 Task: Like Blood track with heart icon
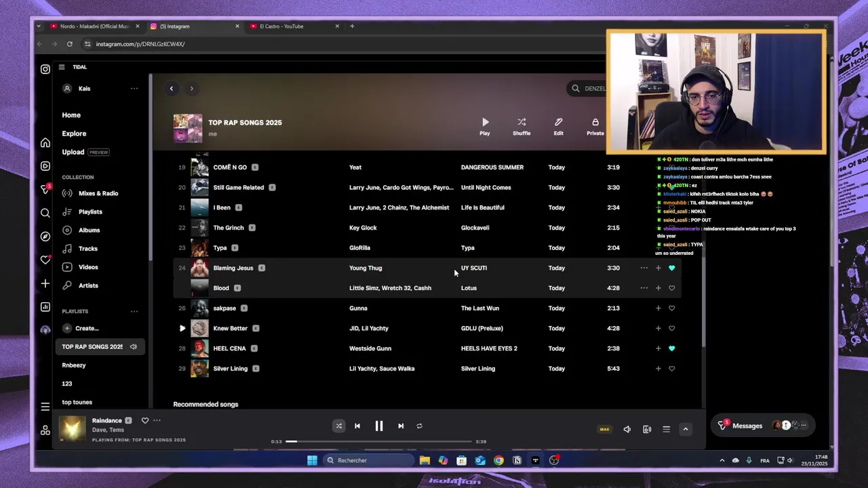[671, 288]
